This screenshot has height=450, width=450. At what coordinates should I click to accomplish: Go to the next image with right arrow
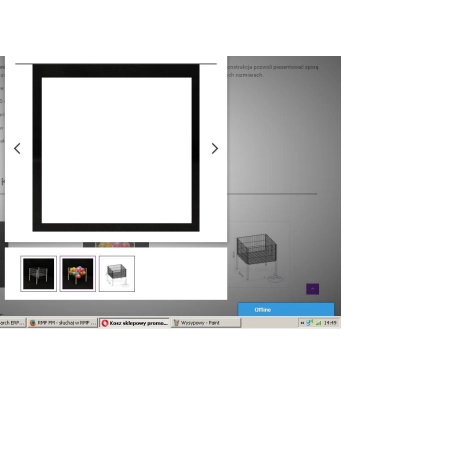215,148
